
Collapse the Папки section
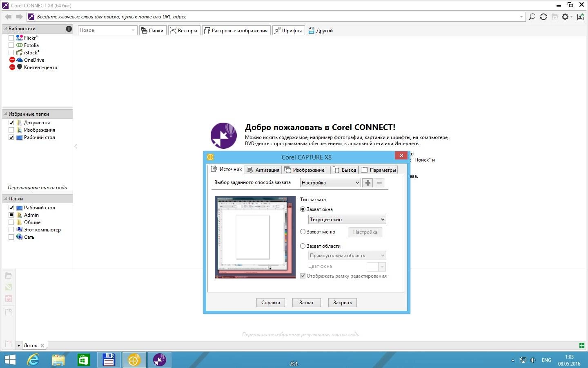pyautogui.click(x=6, y=199)
